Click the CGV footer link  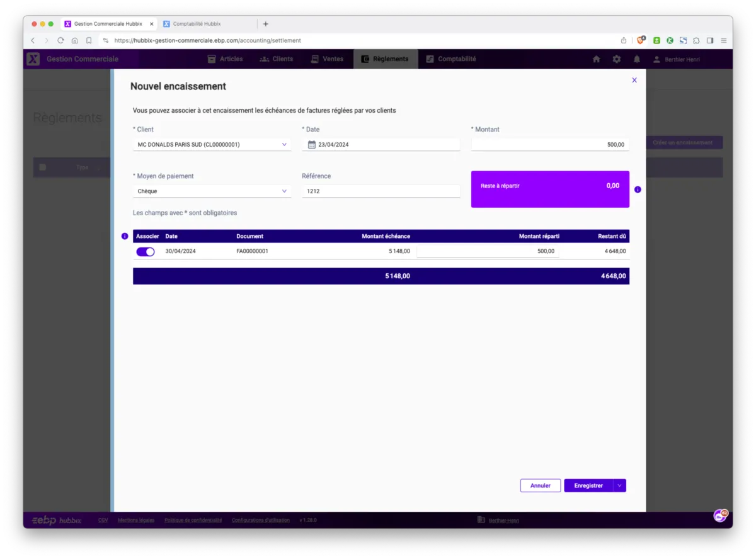pyautogui.click(x=103, y=520)
